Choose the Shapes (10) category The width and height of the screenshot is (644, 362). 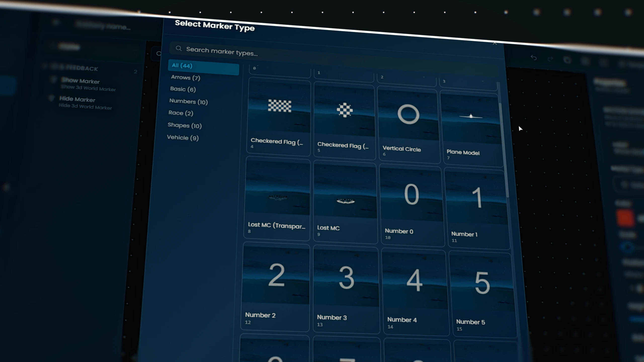click(x=185, y=125)
